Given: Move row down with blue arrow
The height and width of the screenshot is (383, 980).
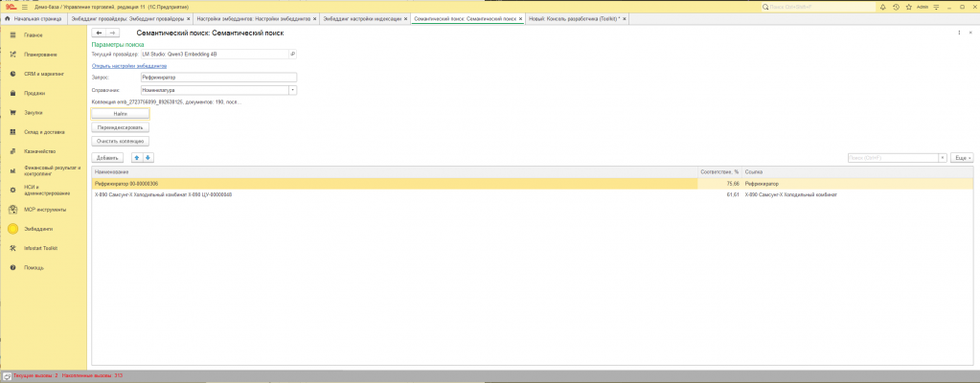Looking at the screenshot, I should point(148,157).
